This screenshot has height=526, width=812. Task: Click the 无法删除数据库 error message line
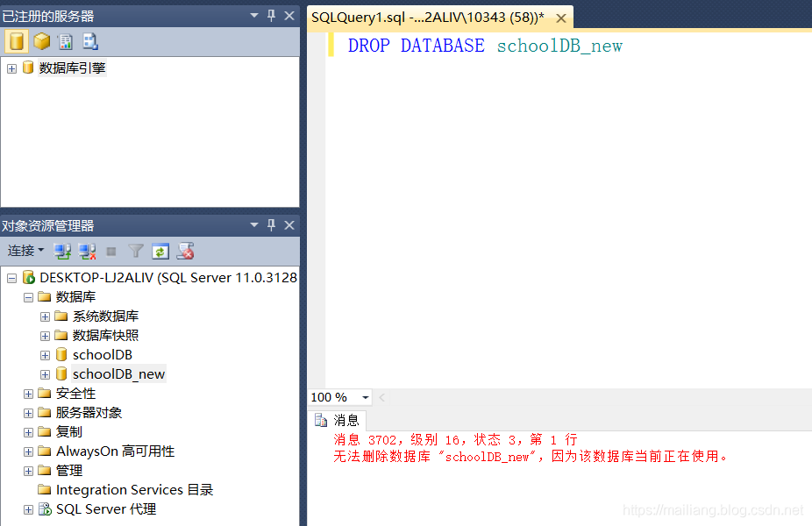[x=531, y=456]
